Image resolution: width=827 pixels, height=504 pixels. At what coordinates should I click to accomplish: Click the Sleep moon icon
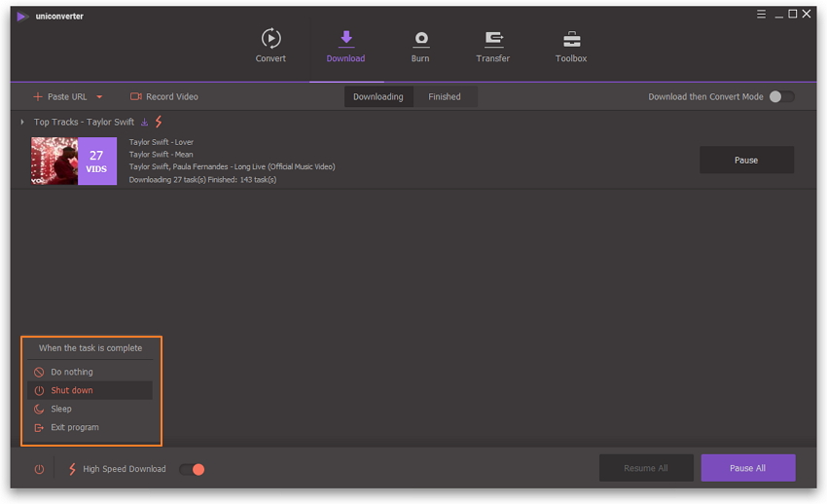point(39,409)
